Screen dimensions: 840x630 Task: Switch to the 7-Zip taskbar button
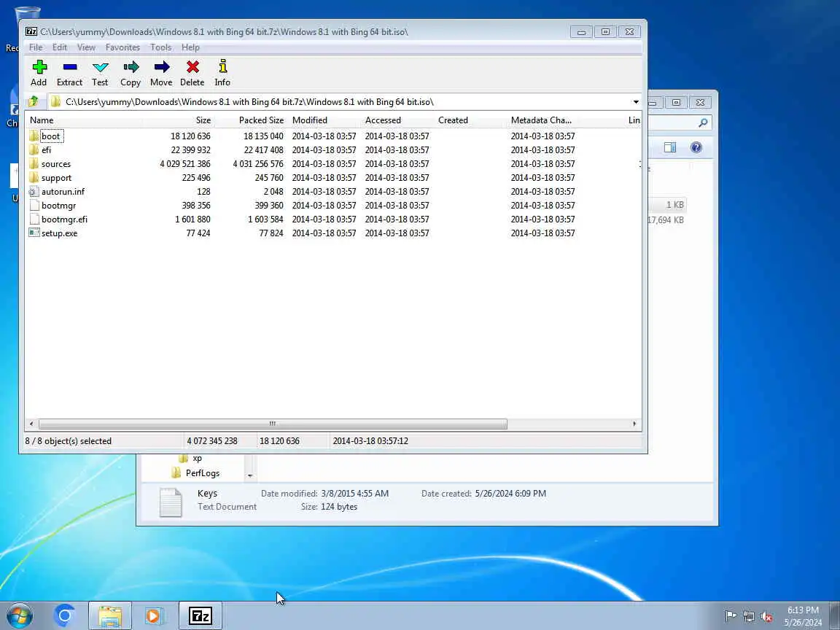pyautogui.click(x=201, y=615)
